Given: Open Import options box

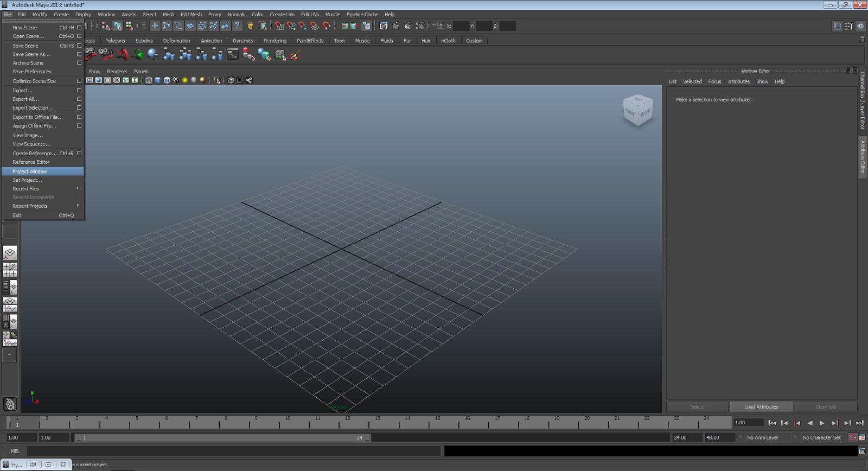Looking at the screenshot, I should 79,91.
